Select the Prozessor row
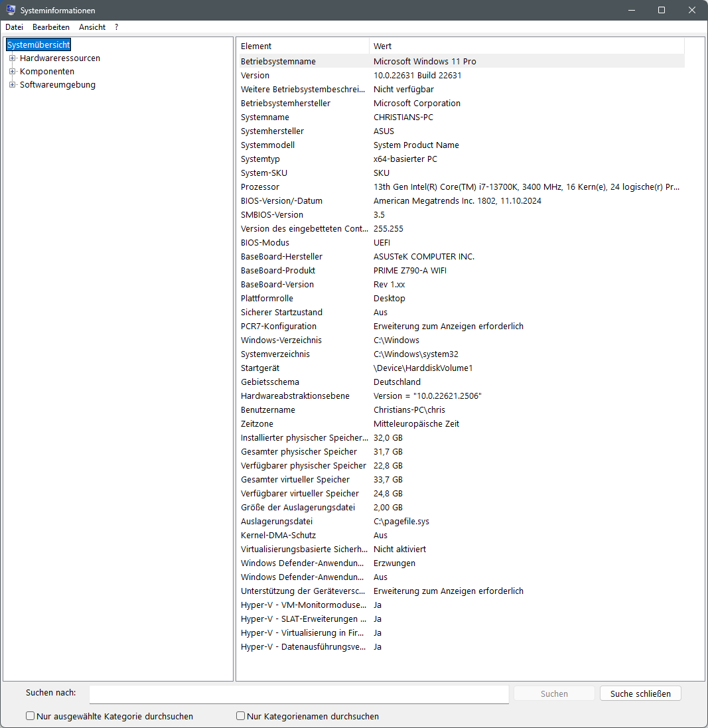Screen dimensions: 708x728 332,186
